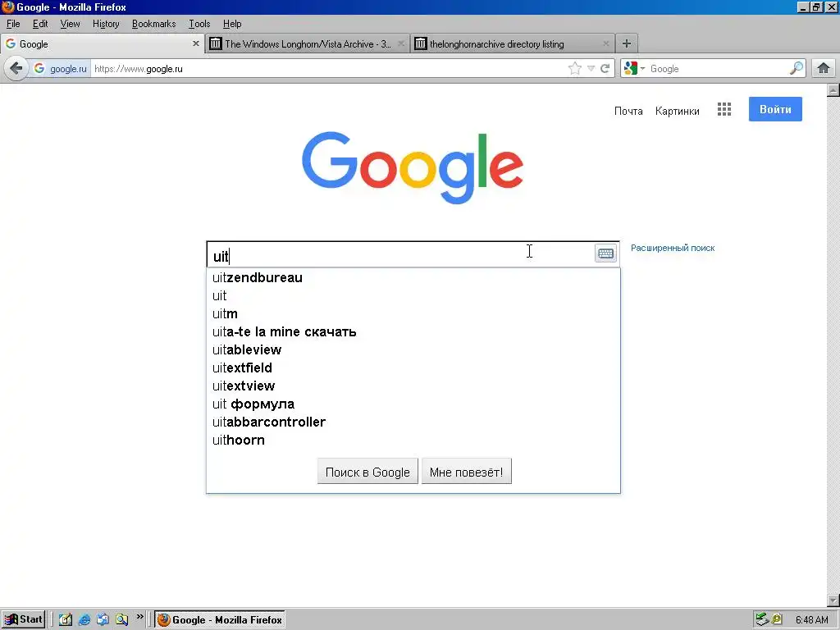Viewport: 840px width, 630px height.
Task: Open Internet Explorer from quick launch
Action: pyautogui.click(x=84, y=620)
